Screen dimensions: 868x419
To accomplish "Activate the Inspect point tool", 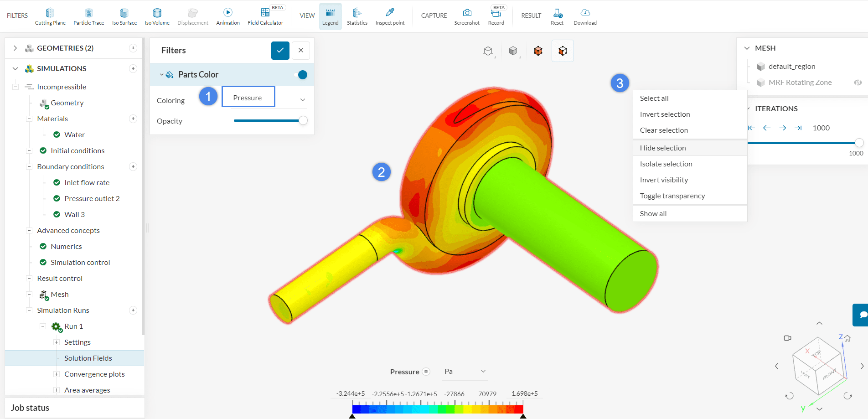I will click(390, 16).
